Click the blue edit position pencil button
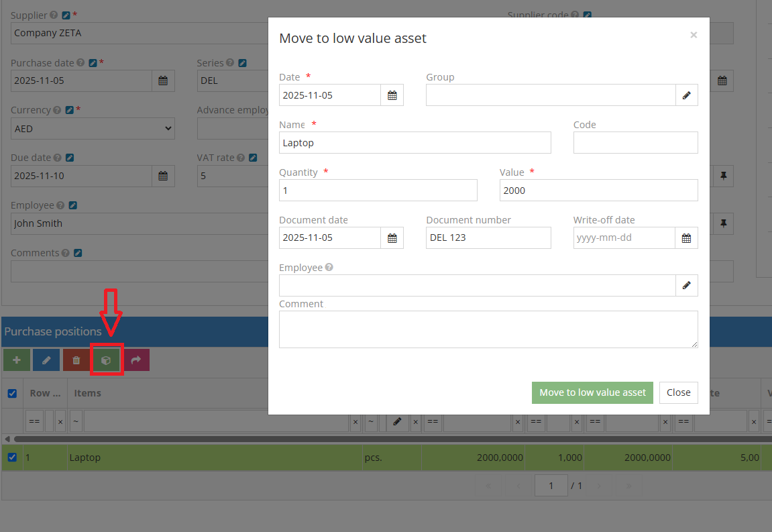The image size is (772, 532). point(46,360)
